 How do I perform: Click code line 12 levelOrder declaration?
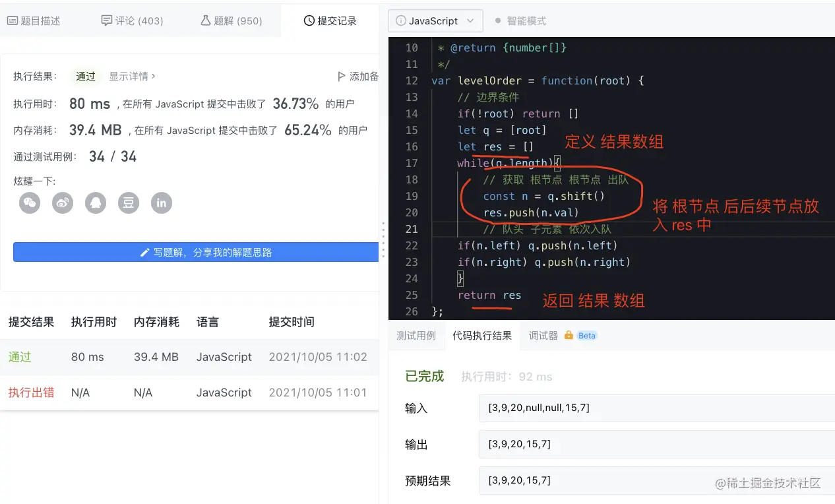[538, 80]
